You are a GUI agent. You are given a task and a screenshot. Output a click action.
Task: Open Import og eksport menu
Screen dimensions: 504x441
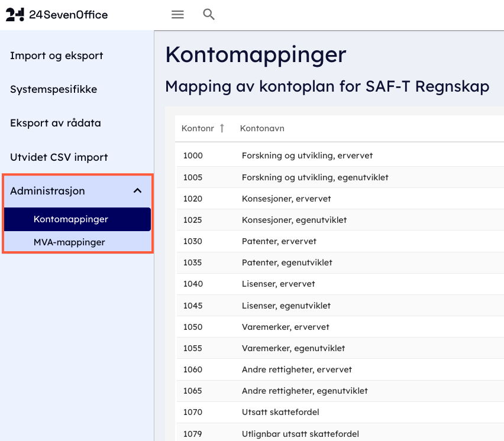point(57,56)
